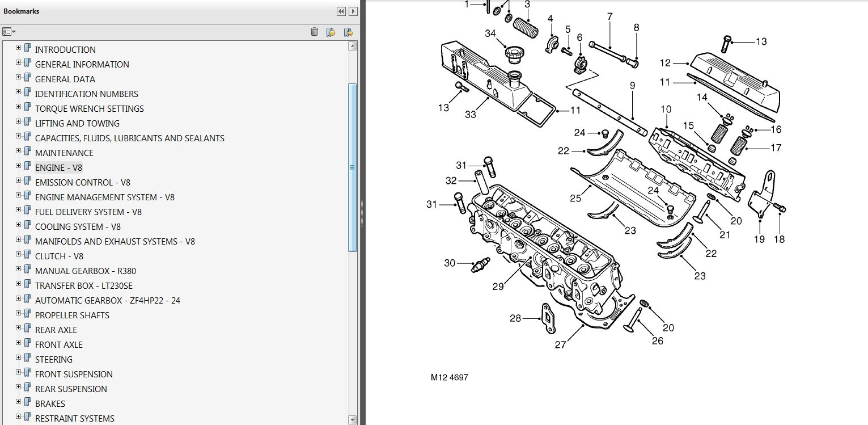Click the bookmarks scrollbar down arrow

coord(353,420)
